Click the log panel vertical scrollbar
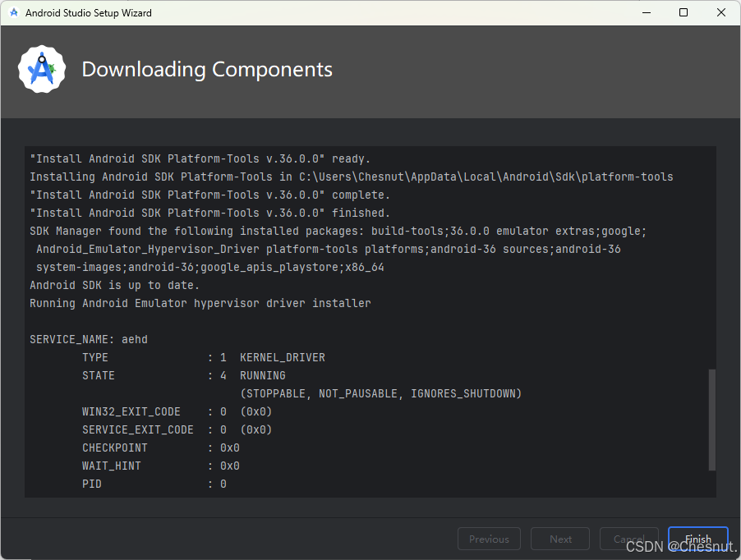Image resolution: width=741 pixels, height=560 pixels. tap(711, 420)
